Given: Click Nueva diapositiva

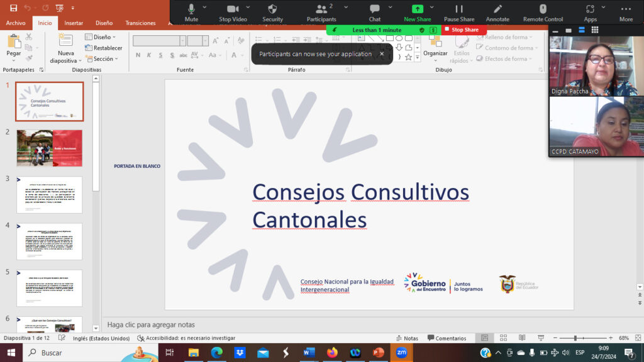Looking at the screenshot, I should coord(65,49).
